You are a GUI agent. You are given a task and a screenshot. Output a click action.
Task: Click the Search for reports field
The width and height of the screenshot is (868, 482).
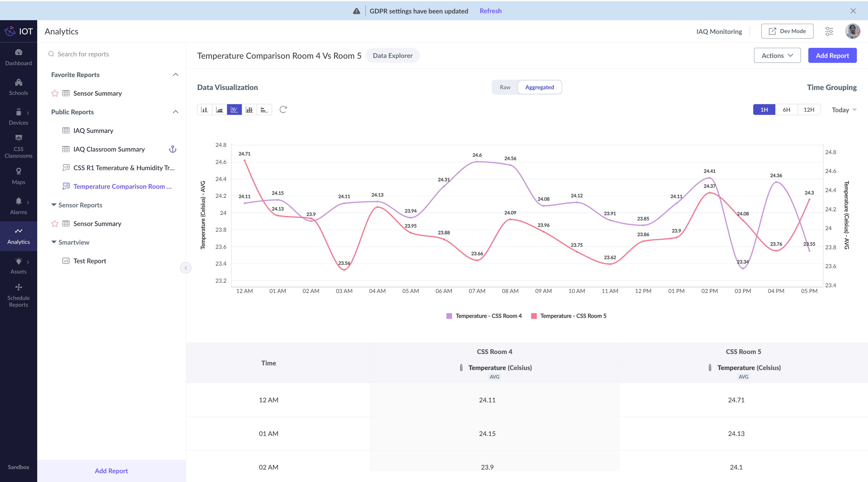coord(83,54)
